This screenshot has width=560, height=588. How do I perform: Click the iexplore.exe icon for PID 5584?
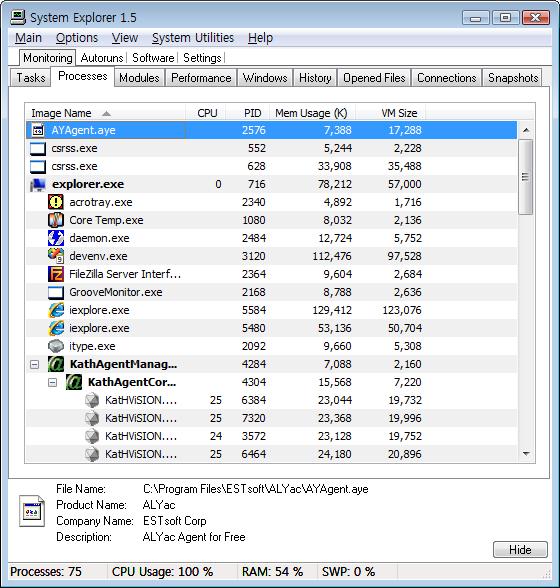tap(56, 310)
